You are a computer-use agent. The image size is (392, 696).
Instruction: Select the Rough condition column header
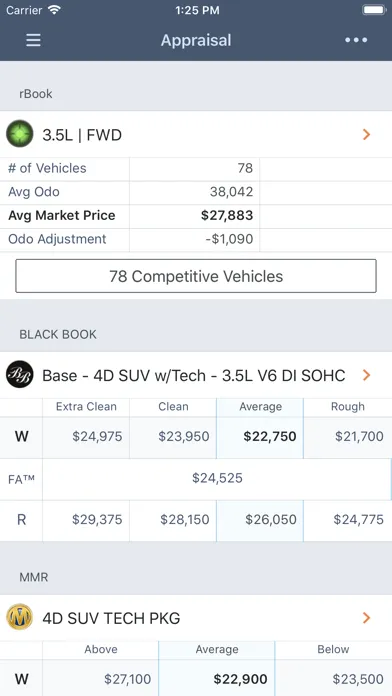coord(348,407)
